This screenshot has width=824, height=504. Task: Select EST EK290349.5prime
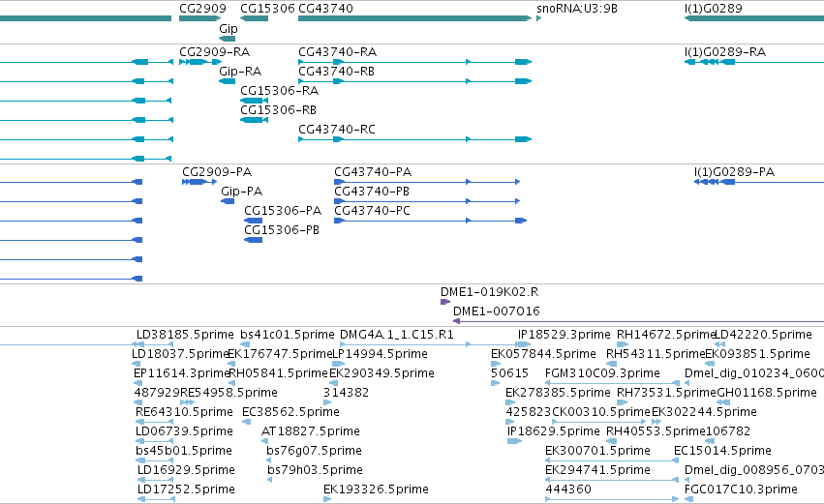381,373
